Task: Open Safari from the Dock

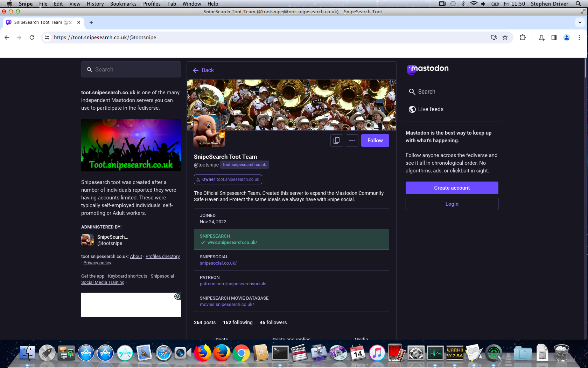Action: 163,353
